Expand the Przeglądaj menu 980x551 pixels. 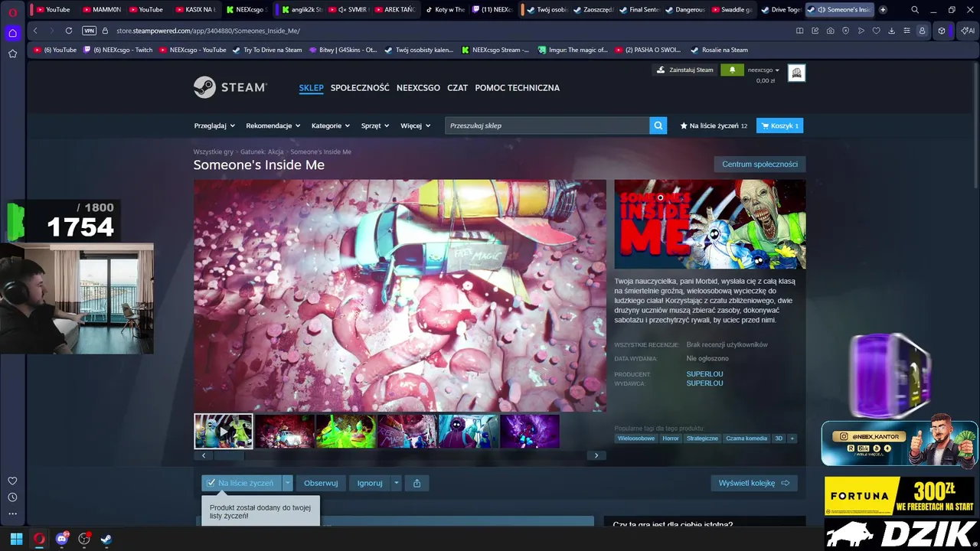pos(214,126)
